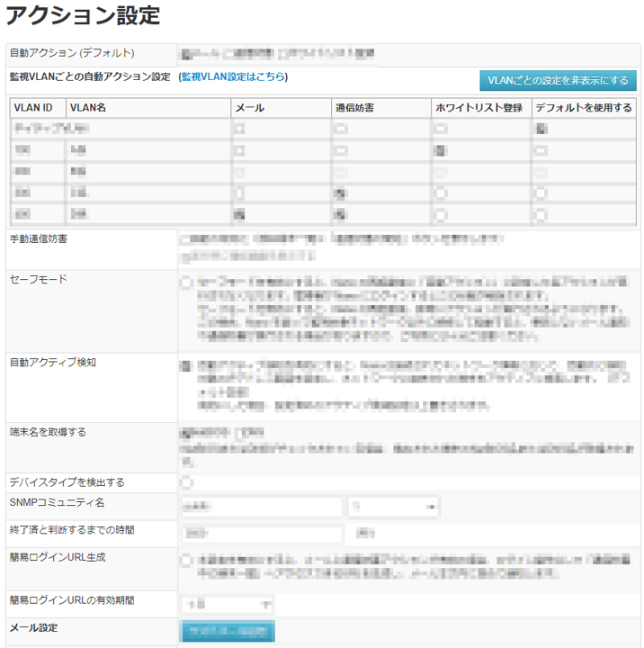Toggle デフォルトを使用する checkbox in first VLAN row
The image size is (644, 648).
[541, 129]
